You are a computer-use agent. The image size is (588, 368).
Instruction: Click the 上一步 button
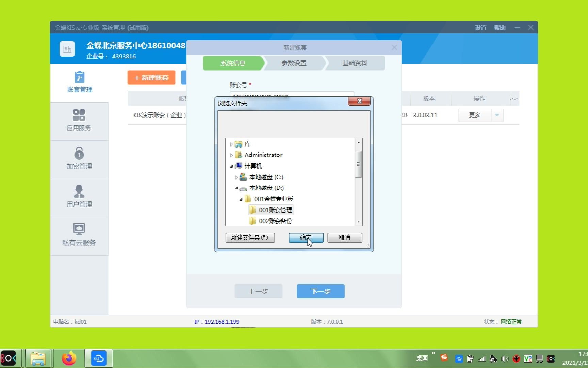[259, 291]
